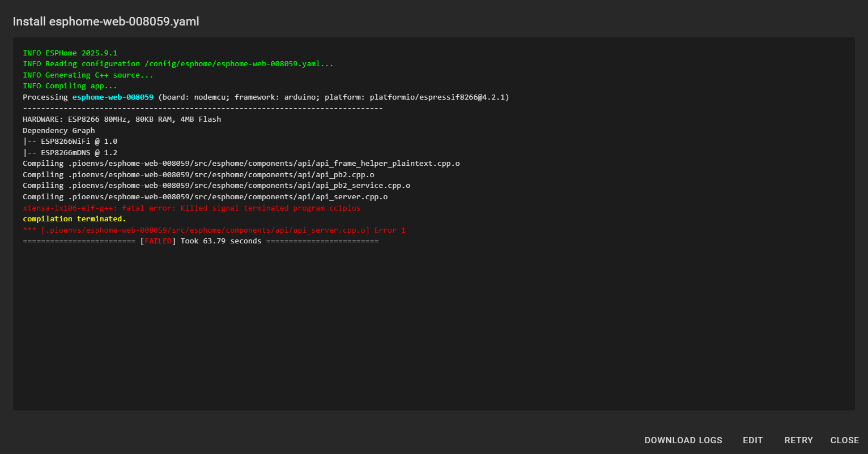Image resolution: width=868 pixels, height=454 pixels.
Task: Click the cyan 'esphome-web-008059' device name
Action: pos(113,97)
